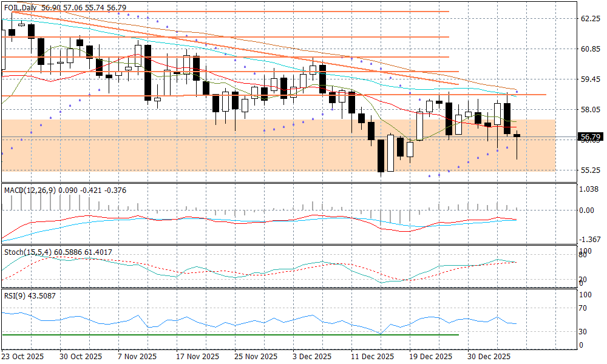Pick the 17 Nov 2025 date label
Image resolution: width=607 pixels, height=364 pixels.
click(197, 356)
